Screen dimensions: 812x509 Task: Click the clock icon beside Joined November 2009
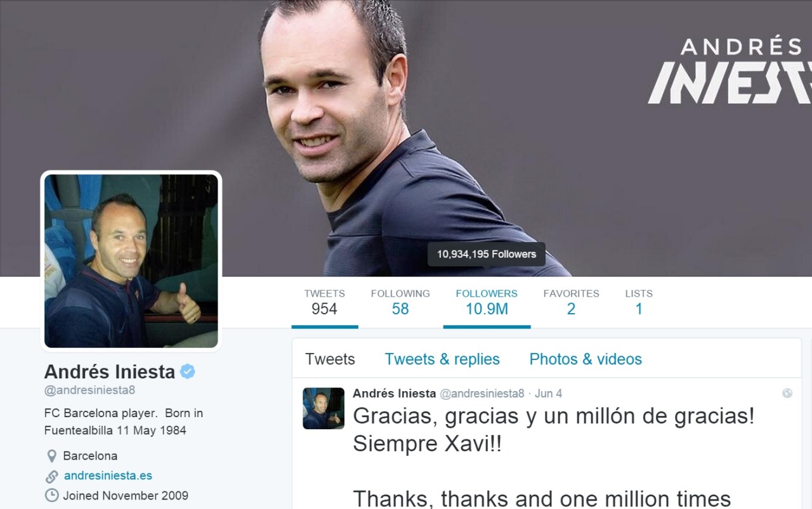51,496
